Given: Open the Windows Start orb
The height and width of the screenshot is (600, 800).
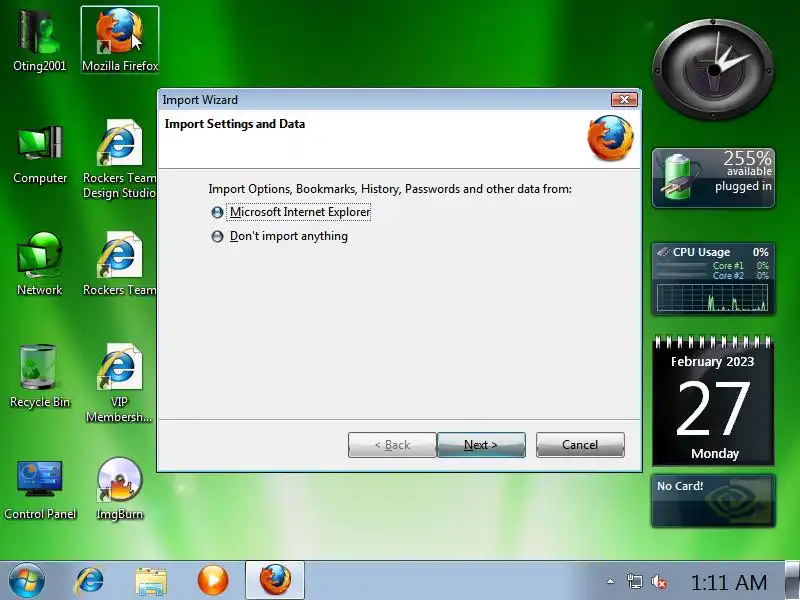Looking at the screenshot, I should coord(27,580).
